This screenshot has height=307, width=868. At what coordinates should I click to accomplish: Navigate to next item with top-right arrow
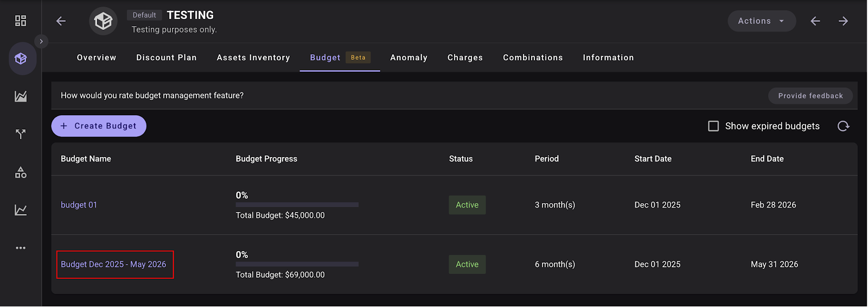point(843,21)
